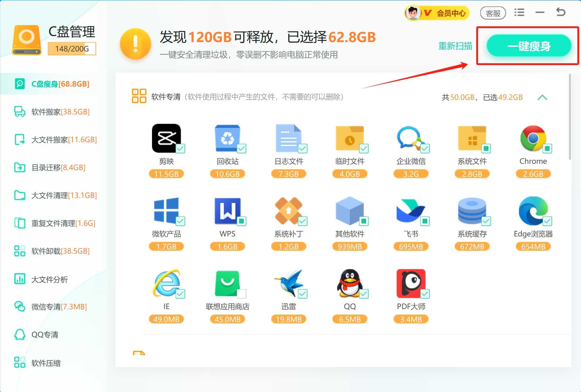Click the C盘管理 disk logo
Screen dimensions: 581x392
pos(27,40)
